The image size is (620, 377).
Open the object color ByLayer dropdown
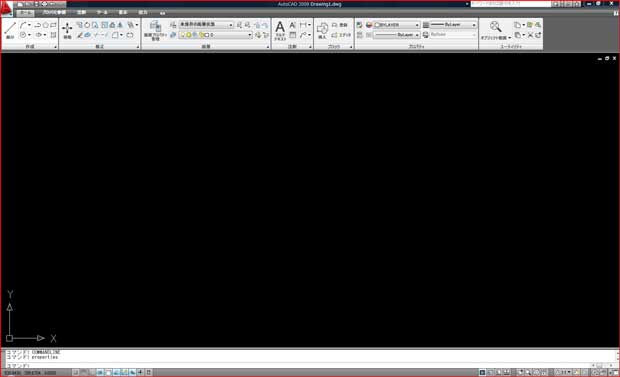(397, 25)
